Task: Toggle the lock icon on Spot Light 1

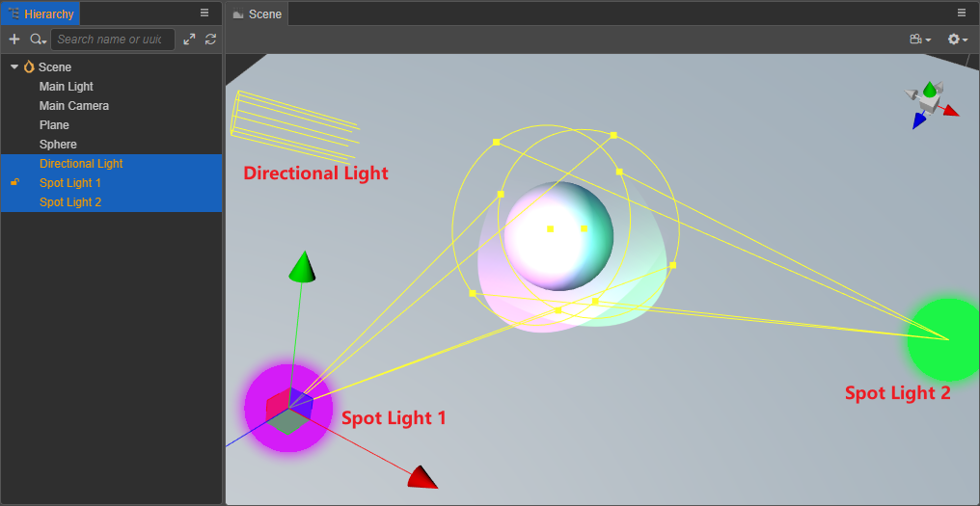Action: coord(15,182)
